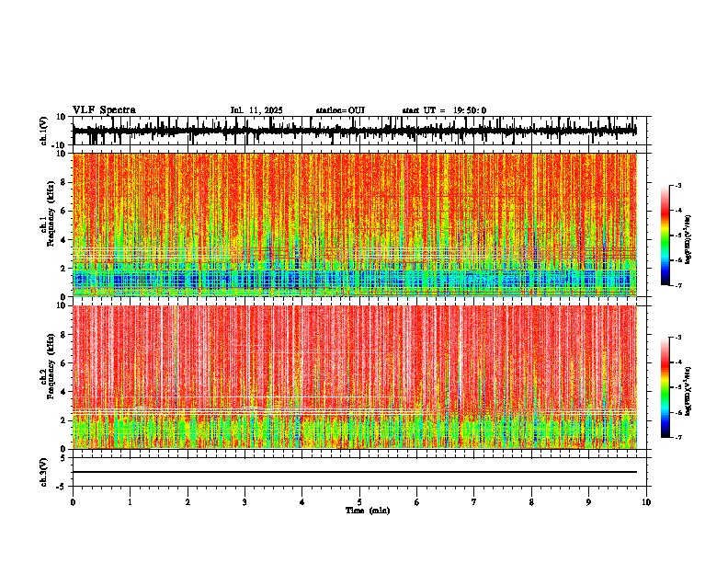Click time axis tick label "9"
728x563 pixels.
point(588,502)
